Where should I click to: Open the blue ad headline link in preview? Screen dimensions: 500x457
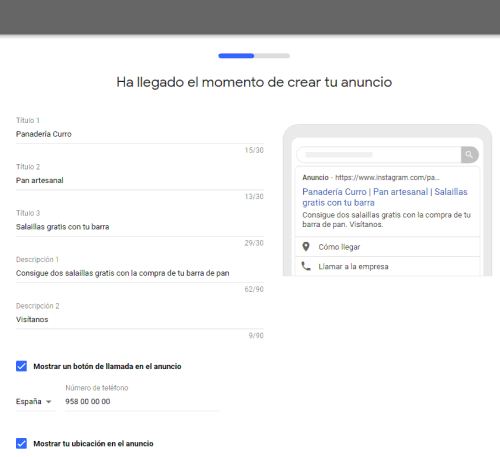point(385,197)
